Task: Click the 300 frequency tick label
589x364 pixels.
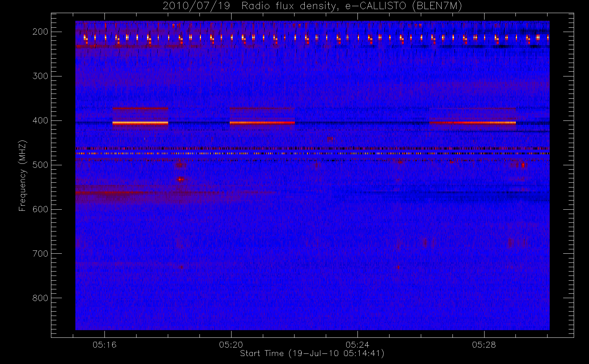Action: pos(40,76)
